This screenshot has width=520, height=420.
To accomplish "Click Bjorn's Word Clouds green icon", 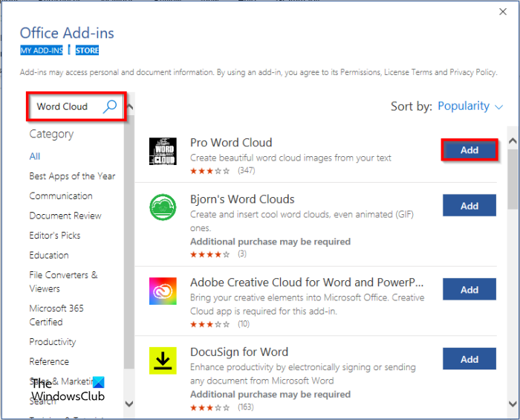I will pos(163,207).
